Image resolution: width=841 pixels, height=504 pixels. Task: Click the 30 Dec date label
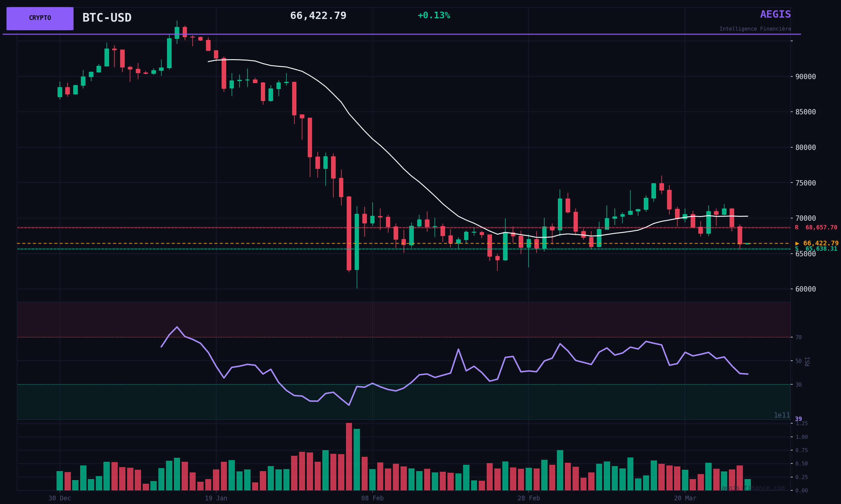(x=60, y=498)
